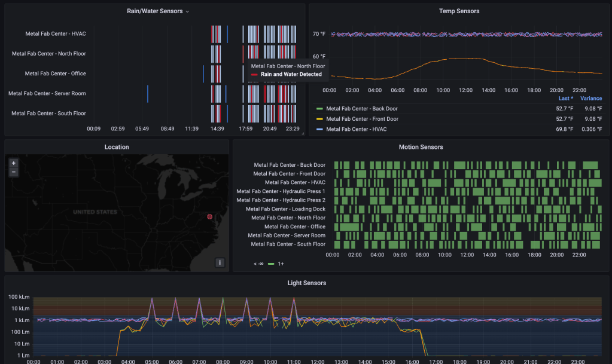The width and height of the screenshot is (612, 364).
Task: Open the Motion Sensors panel title menu
Action: (421, 147)
